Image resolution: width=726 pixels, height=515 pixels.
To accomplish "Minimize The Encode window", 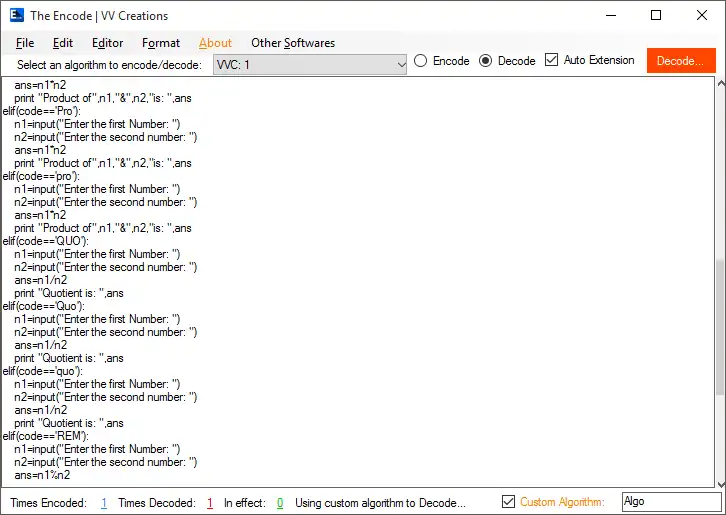I will click(611, 15).
